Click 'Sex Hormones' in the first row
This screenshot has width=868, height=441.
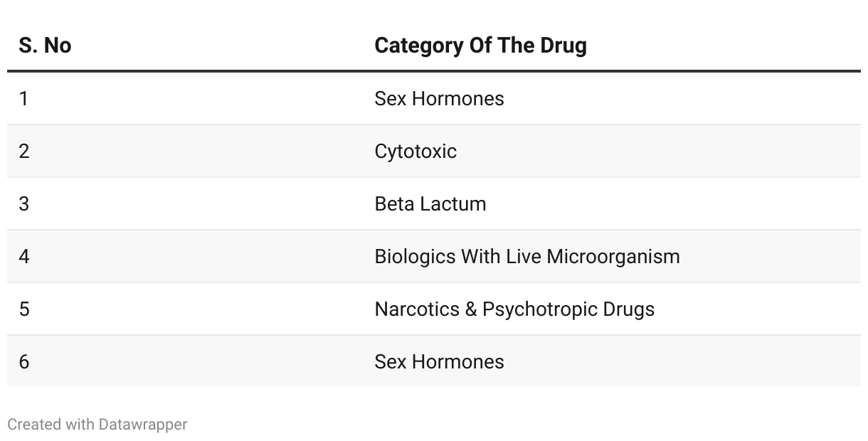(x=439, y=98)
